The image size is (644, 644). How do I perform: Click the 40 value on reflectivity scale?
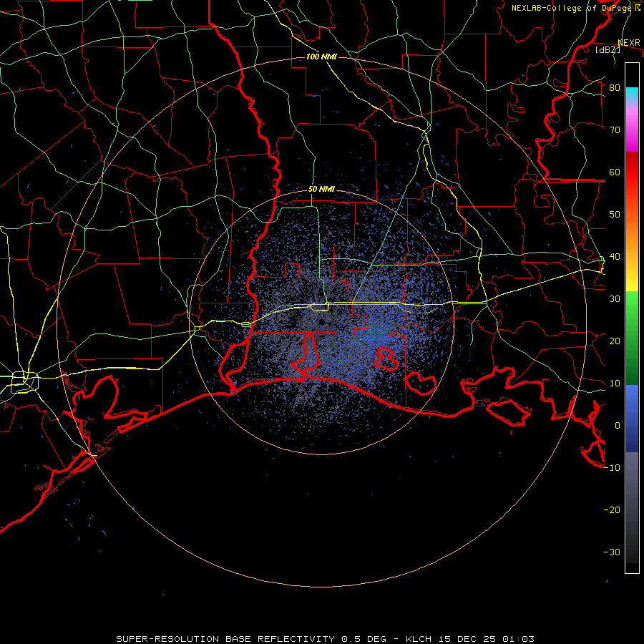[615, 257]
